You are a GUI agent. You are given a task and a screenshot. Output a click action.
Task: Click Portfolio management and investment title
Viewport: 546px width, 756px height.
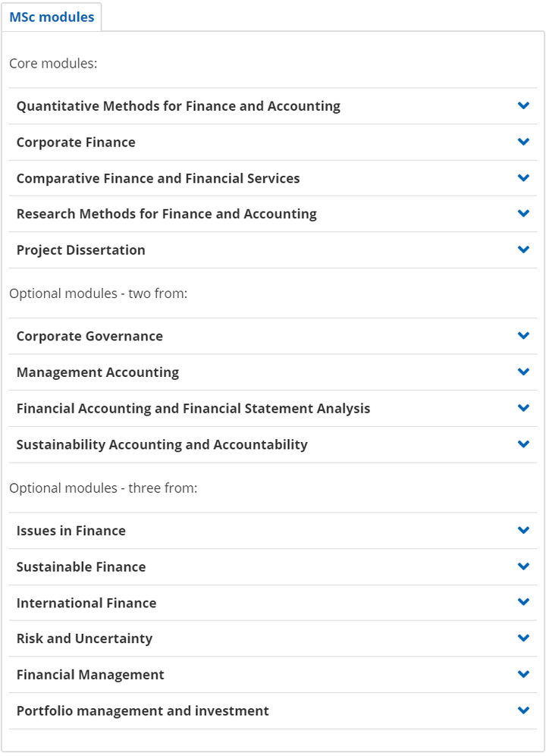[143, 711]
